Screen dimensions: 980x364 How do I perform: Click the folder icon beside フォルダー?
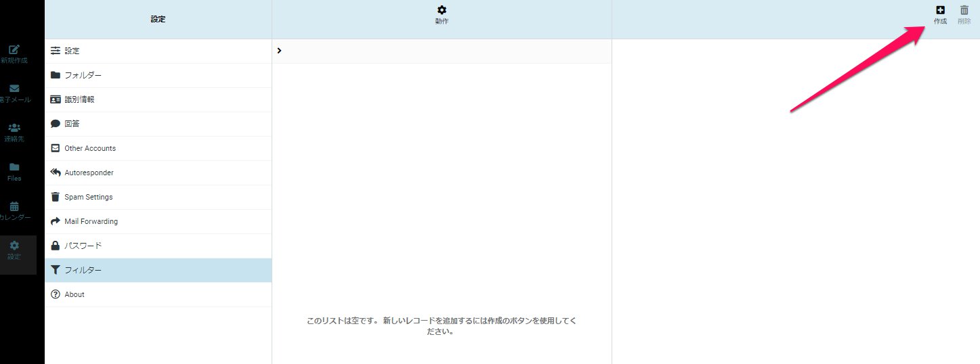coord(56,75)
